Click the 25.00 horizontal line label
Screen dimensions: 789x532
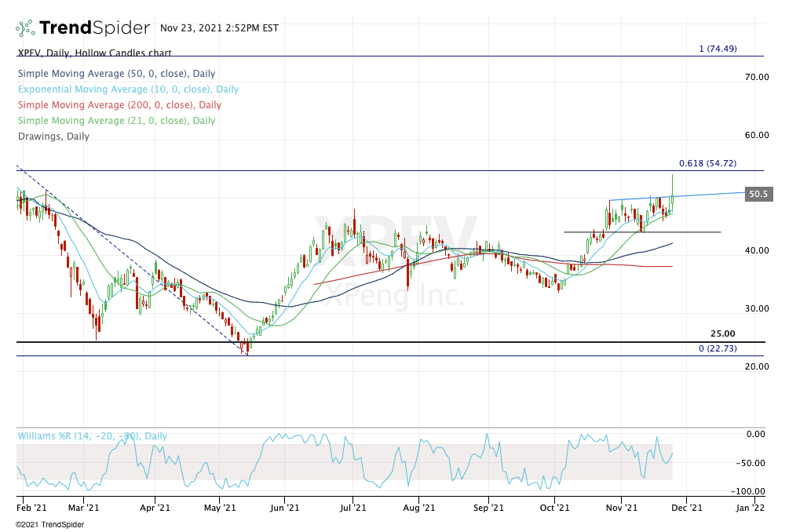(x=722, y=333)
